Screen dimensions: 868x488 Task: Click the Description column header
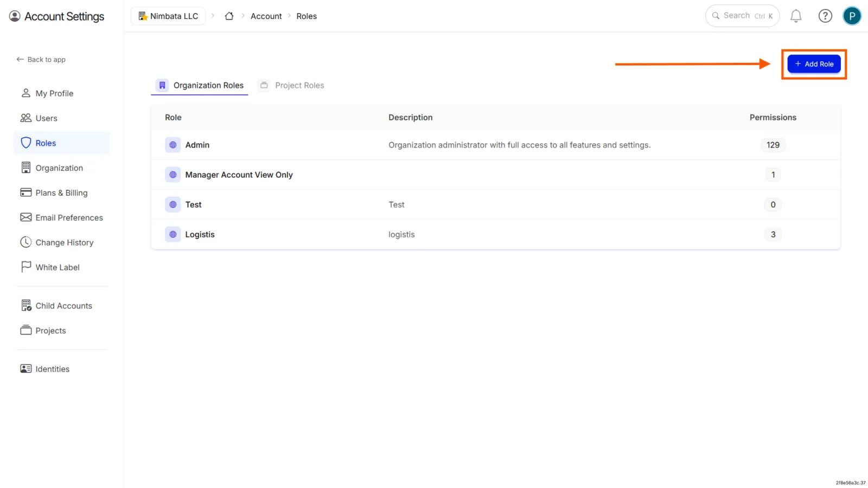(x=411, y=117)
